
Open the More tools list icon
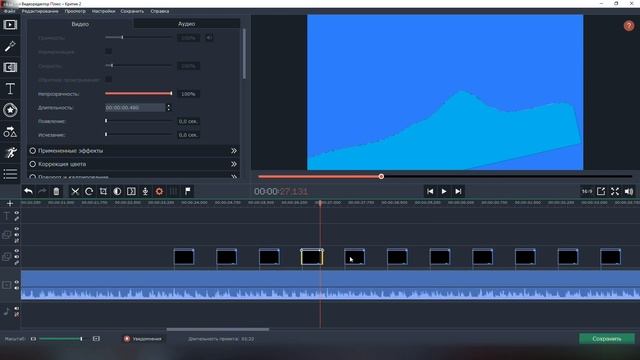(10, 174)
